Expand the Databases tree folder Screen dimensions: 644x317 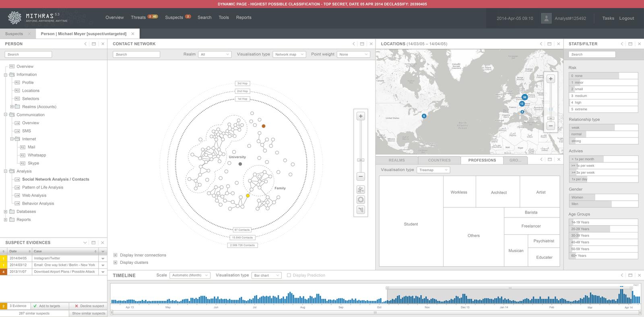coord(6,211)
